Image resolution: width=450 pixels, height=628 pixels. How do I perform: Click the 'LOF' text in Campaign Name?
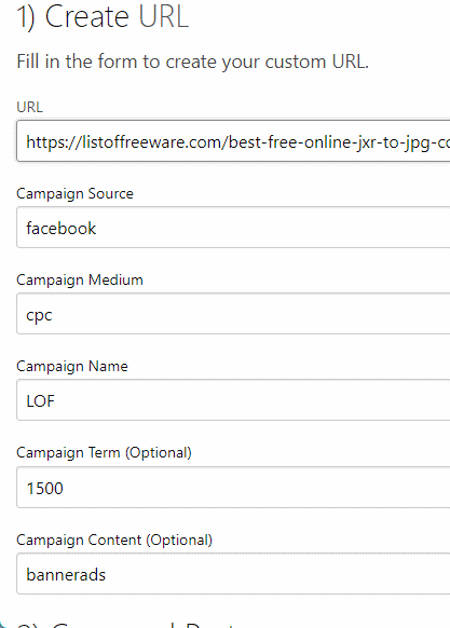tap(40, 401)
